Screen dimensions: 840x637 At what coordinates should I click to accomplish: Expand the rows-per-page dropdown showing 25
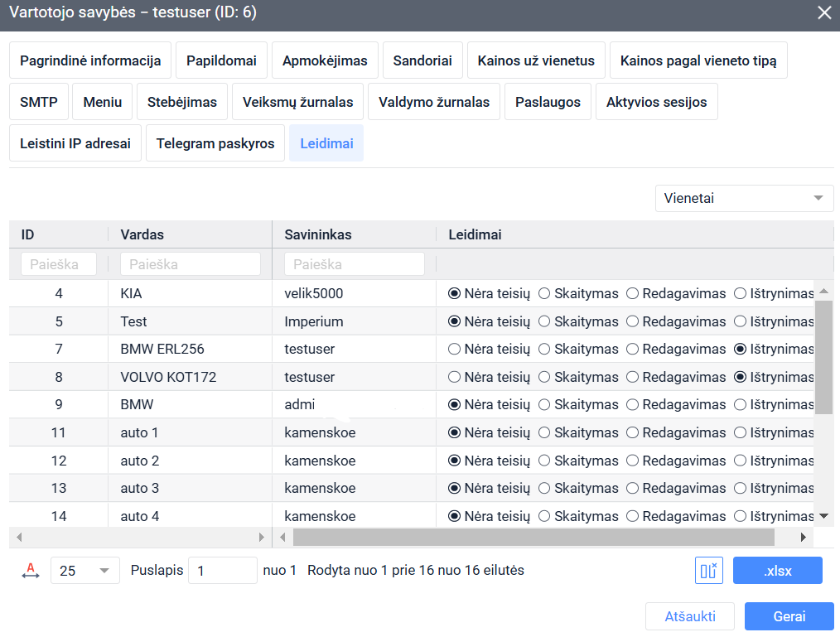click(x=84, y=571)
